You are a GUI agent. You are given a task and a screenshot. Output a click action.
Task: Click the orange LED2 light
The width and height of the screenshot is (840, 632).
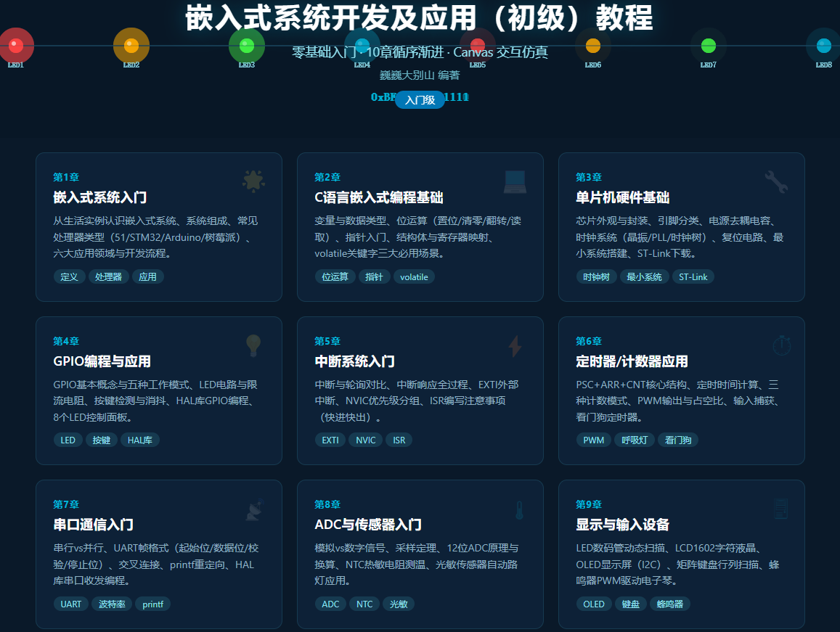(x=131, y=46)
